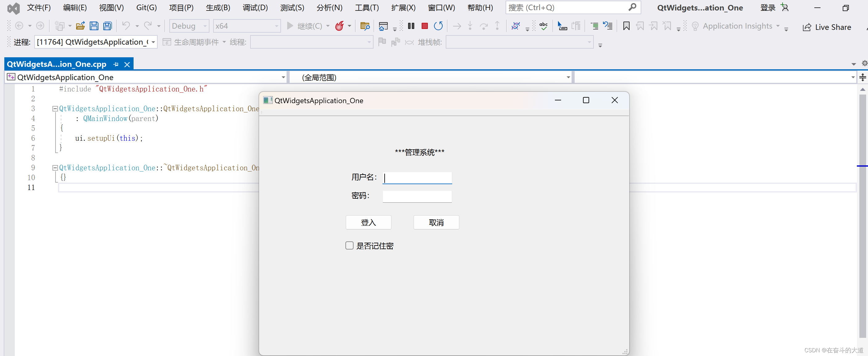The height and width of the screenshot is (356, 868).
Task: Open the Debug configuration dropdown
Action: point(205,26)
